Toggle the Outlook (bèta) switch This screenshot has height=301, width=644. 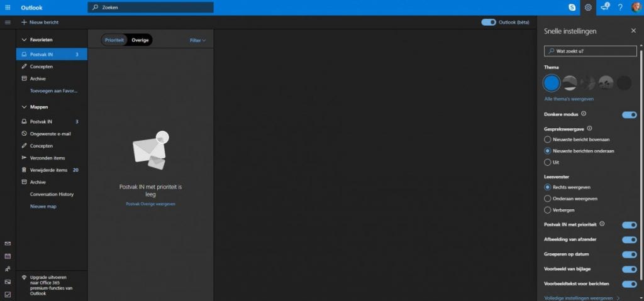point(489,22)
